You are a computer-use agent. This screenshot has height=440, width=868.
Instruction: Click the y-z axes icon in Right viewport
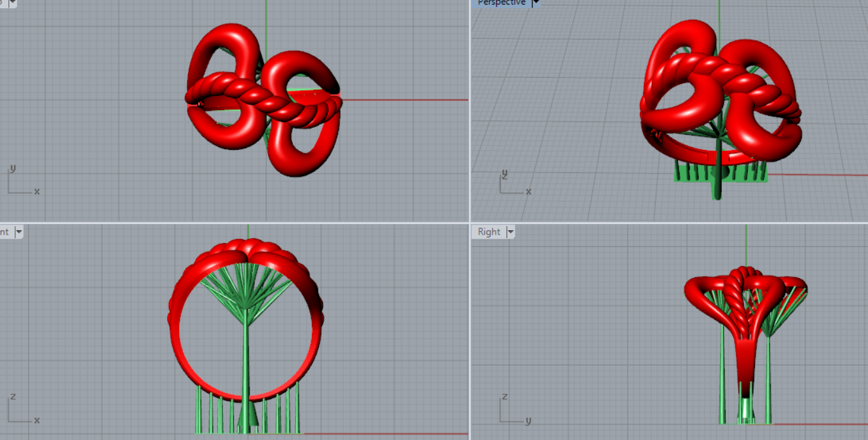(512, 411)
